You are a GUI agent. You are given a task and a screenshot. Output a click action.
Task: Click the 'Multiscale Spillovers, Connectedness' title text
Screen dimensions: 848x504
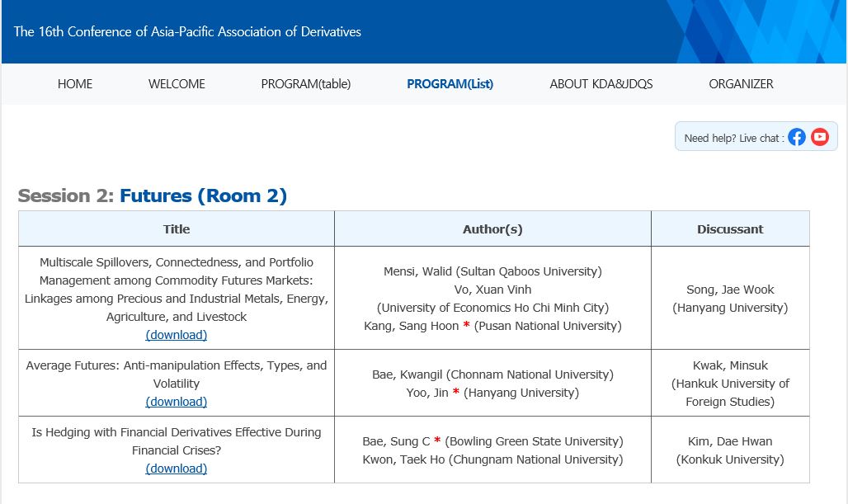(x=177, y=290)
